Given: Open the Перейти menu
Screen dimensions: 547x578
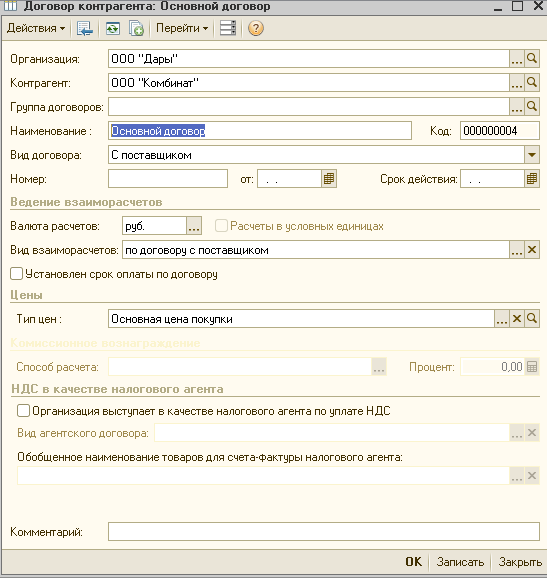Looking at the screenshot, I should (182, 28).
